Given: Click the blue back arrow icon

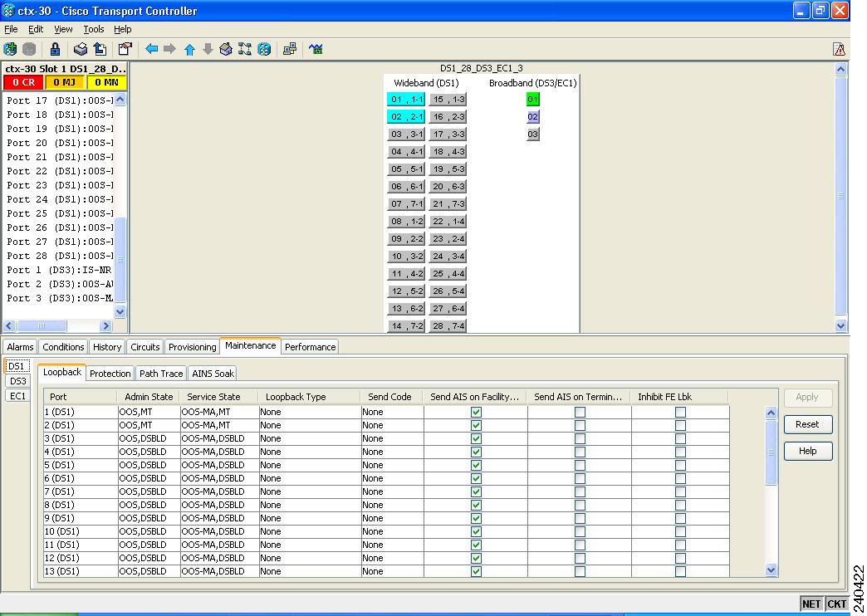Looking at the screenshot, I should click(x=151, y=49).
